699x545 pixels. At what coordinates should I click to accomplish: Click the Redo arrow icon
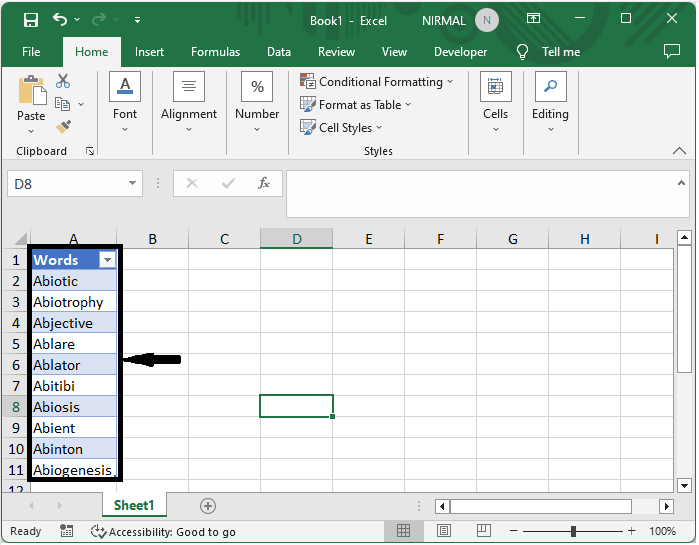99,20
